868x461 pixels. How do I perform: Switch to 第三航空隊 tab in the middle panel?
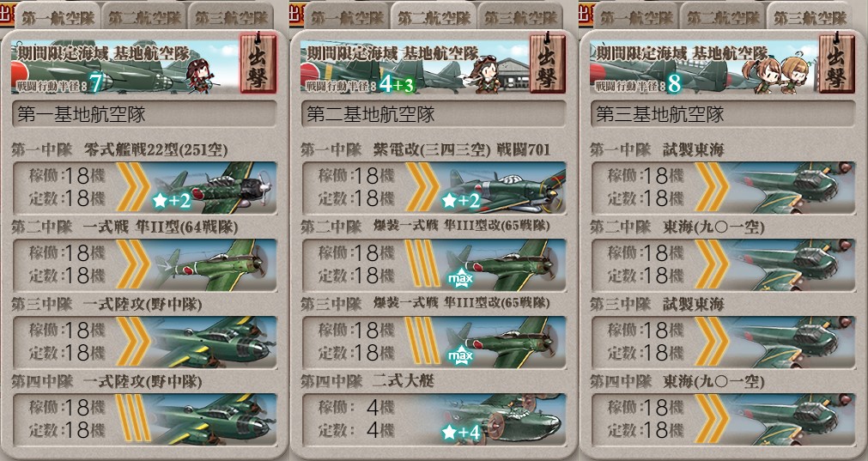[x=520, y=16]
